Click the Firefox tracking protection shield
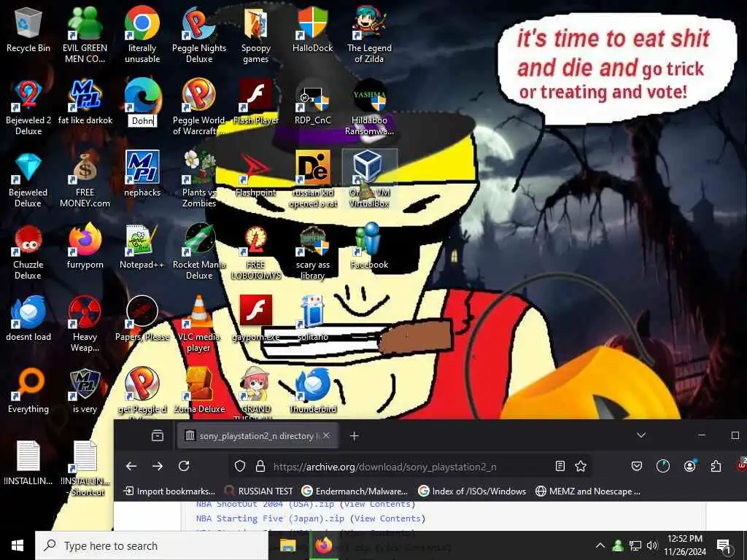Viewport: 747px width, 560px height. [240, 466]
